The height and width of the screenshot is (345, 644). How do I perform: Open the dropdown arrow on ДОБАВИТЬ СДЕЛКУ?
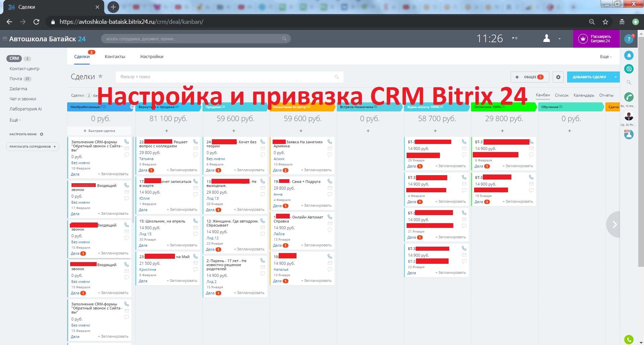pyautogui.click(x=615, y=77)
